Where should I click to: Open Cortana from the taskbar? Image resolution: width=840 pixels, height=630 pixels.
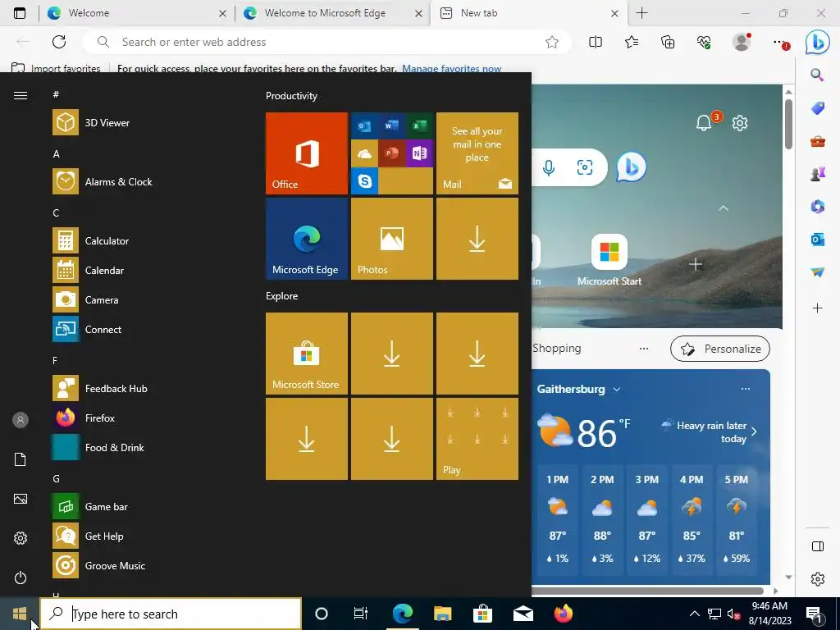321,614
